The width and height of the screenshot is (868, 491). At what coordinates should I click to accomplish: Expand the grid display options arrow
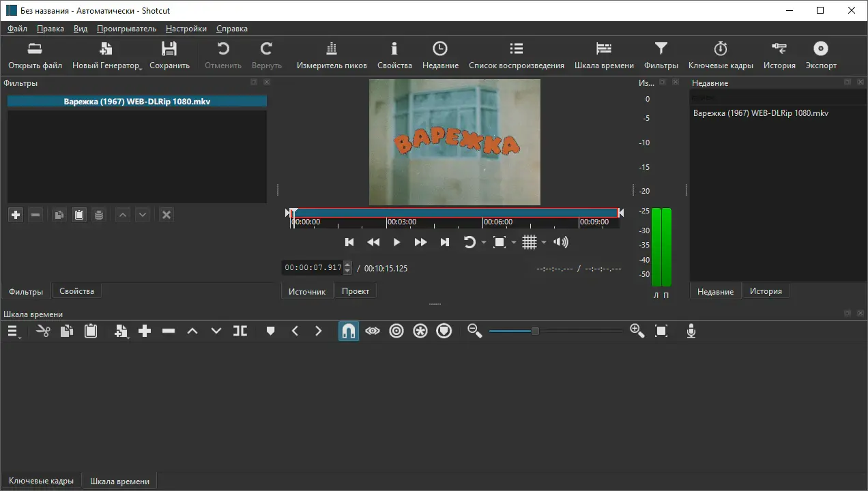(x=544, y=243)
